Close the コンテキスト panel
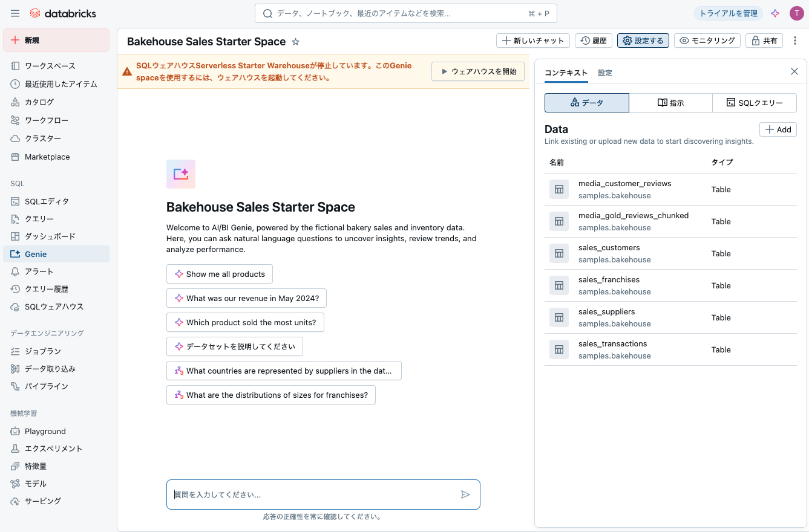Viewport: 809px width, 532px height. pyautogui.click(x=794, y=71)
